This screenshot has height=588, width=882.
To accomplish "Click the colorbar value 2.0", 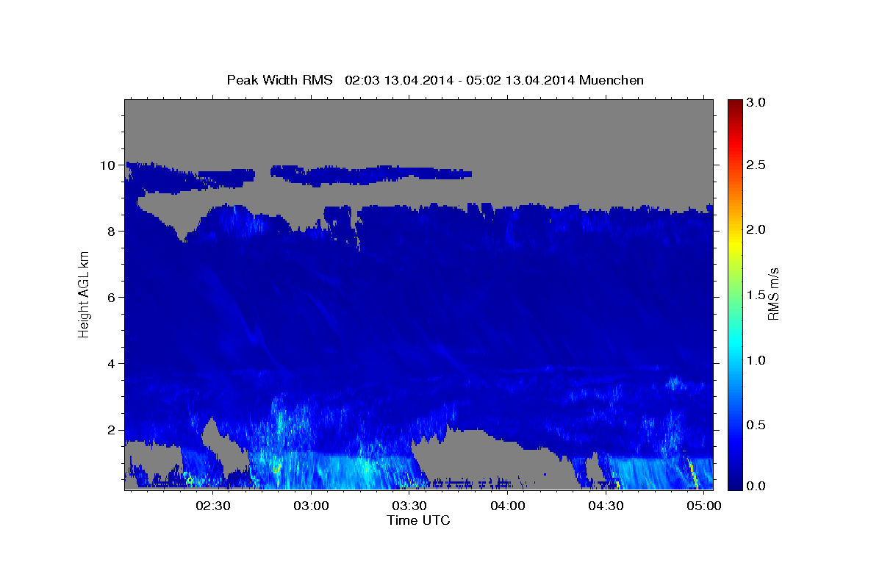I will 757,230.
